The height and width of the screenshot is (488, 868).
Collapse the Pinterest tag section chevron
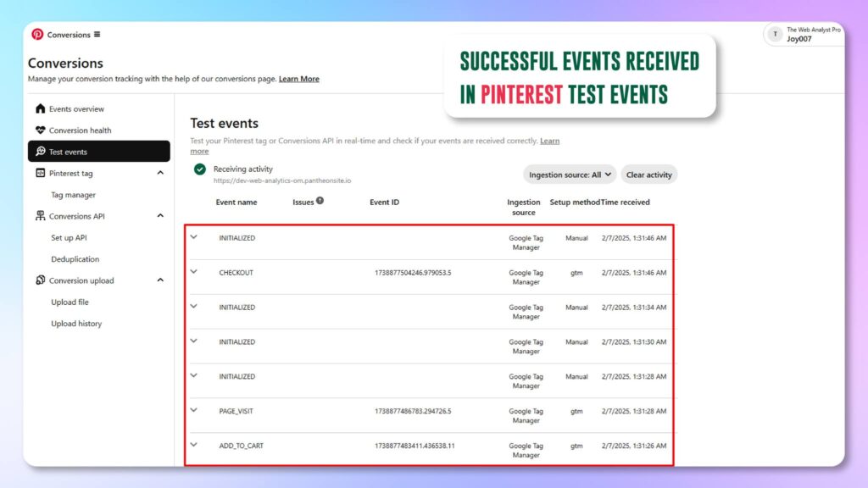click(x=160, y=173)
